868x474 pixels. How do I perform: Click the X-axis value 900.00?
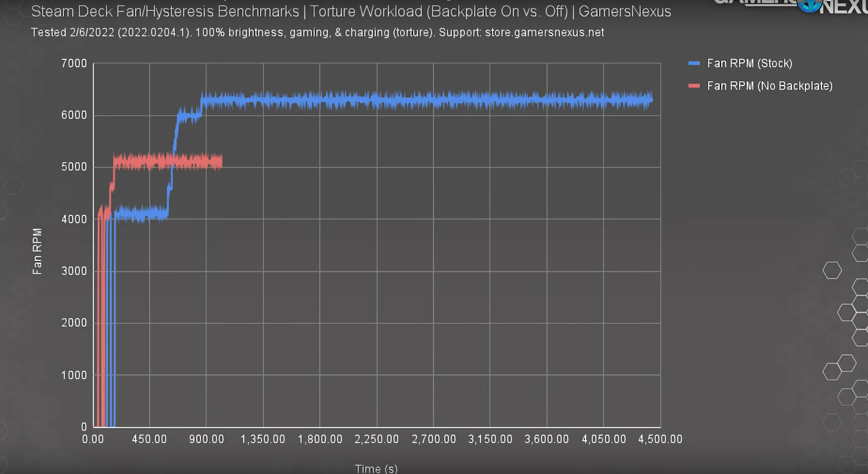[207, 439]
